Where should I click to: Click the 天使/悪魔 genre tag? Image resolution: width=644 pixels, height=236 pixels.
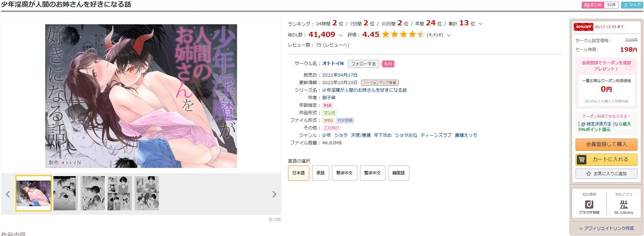pos(361,135)
